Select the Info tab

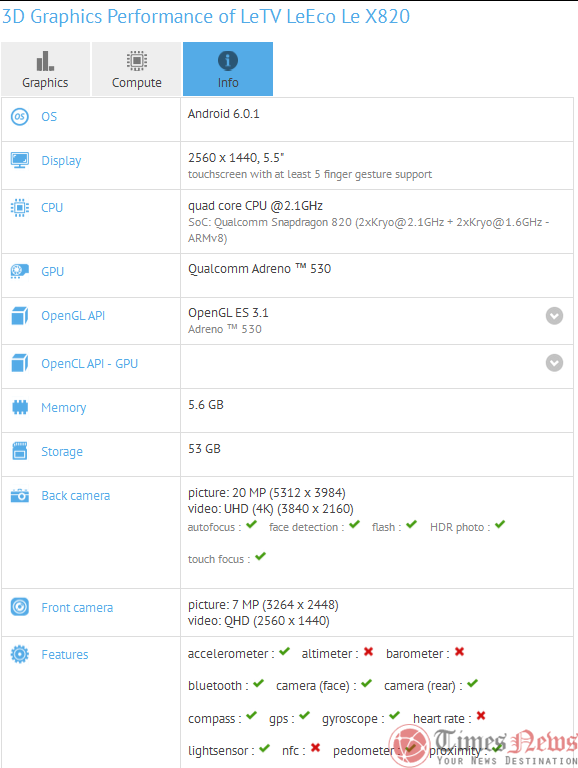coord(228,69)
